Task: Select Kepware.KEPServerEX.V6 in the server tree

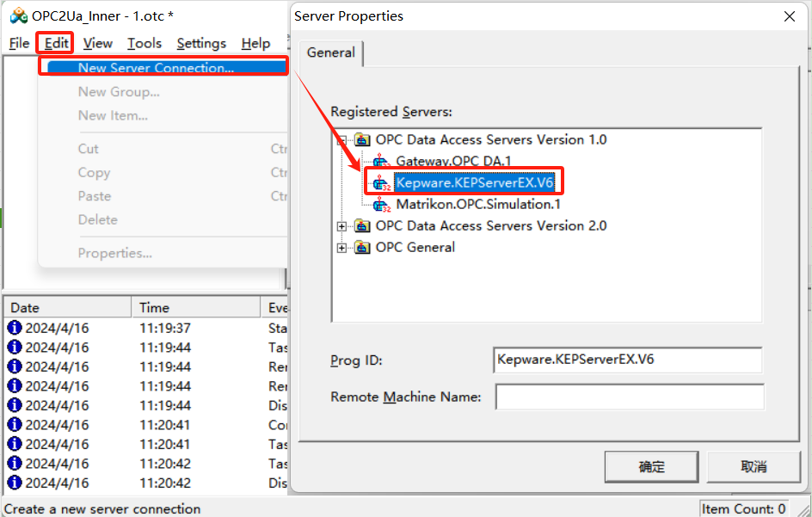Action: point(474,183)
